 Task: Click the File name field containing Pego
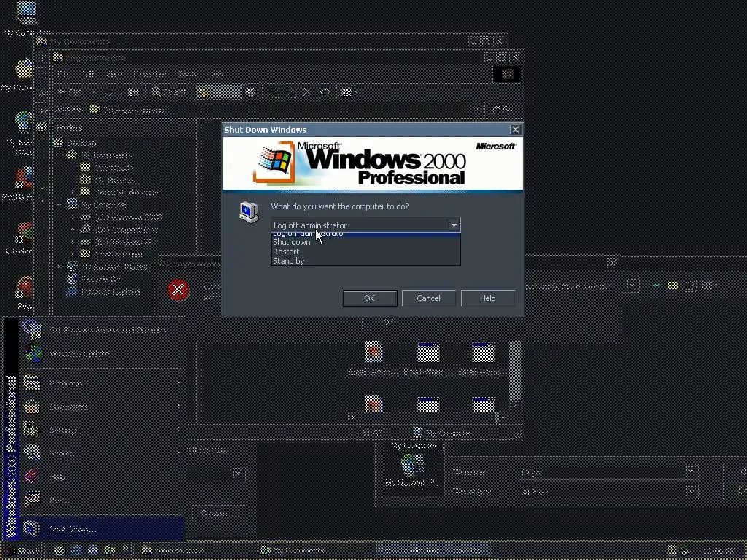[603, 472]
